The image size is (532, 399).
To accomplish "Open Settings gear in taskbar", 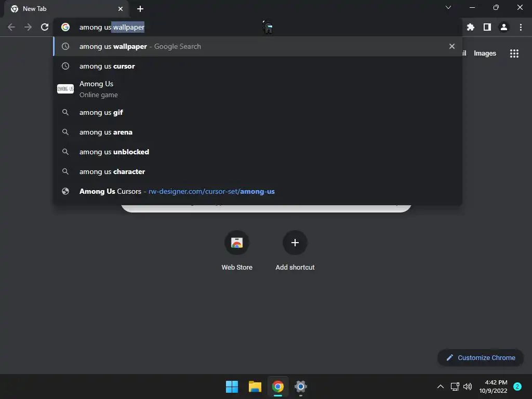I will tap(301, 387).
